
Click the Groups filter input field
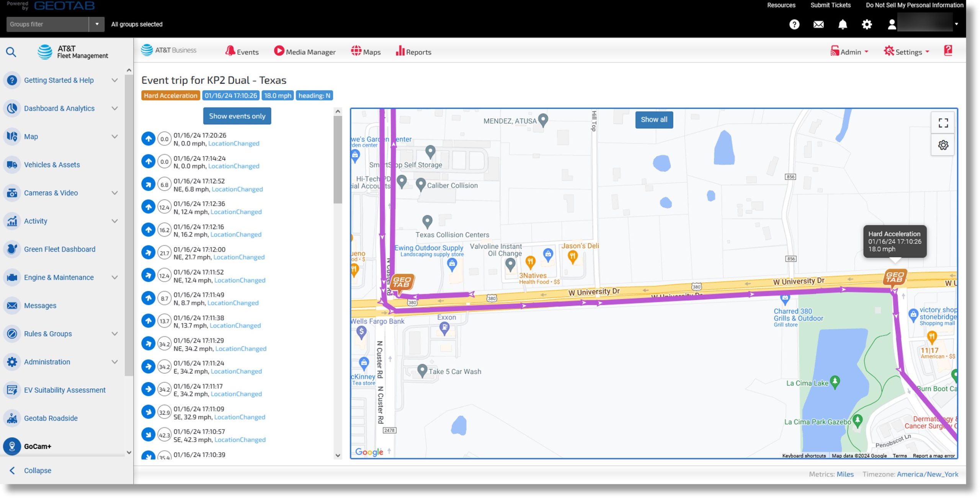(47, 24)
